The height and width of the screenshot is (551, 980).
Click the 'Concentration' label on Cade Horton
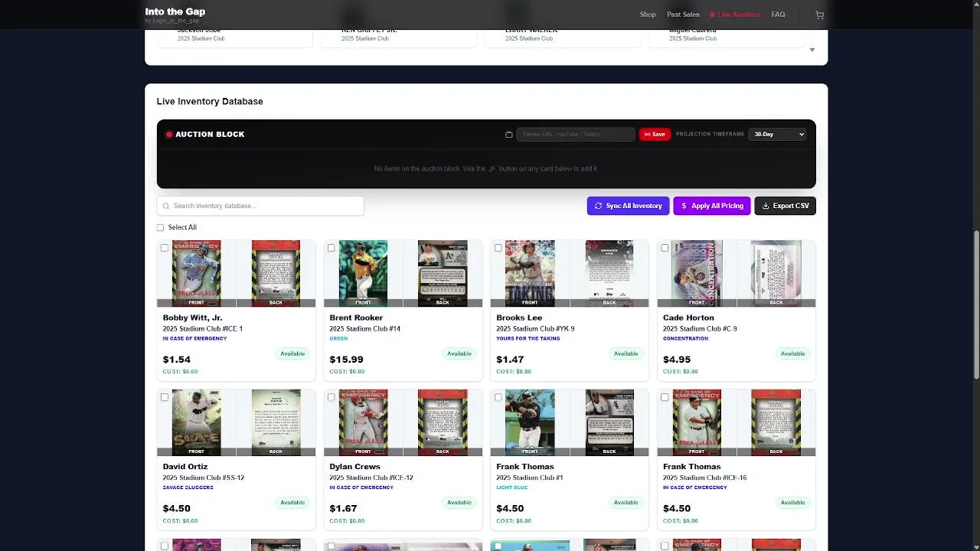(x=685, y=338)
